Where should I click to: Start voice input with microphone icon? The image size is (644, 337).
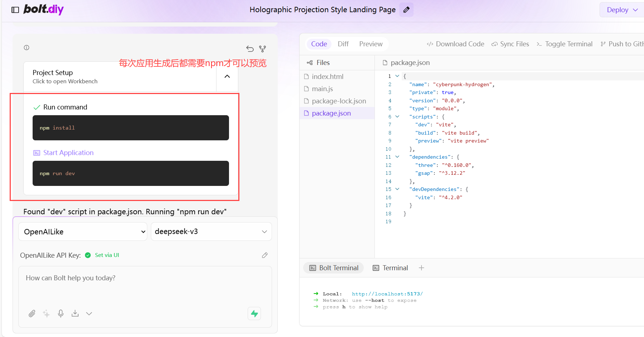(x=61, y=314)
